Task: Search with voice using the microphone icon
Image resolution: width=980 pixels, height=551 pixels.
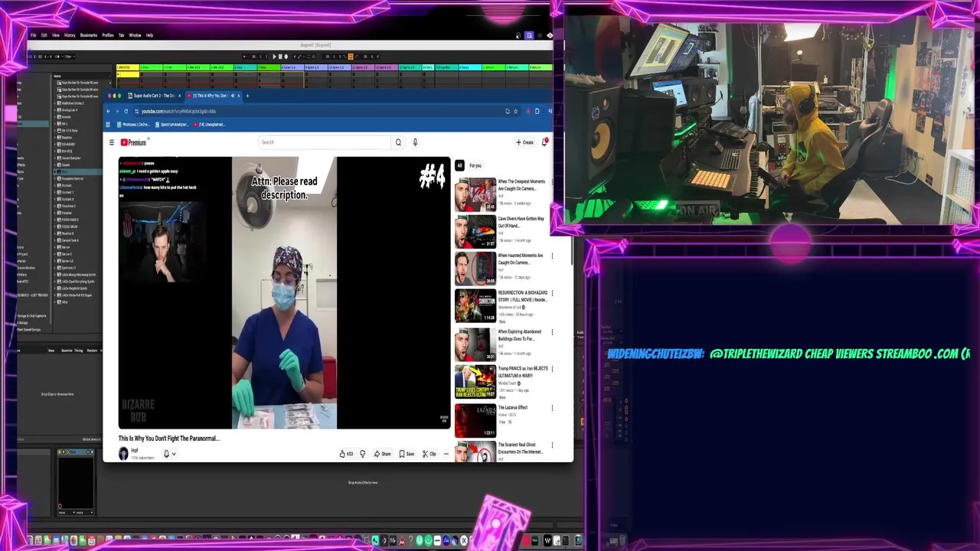Action: pyautogui.click(x=415, y=142)
